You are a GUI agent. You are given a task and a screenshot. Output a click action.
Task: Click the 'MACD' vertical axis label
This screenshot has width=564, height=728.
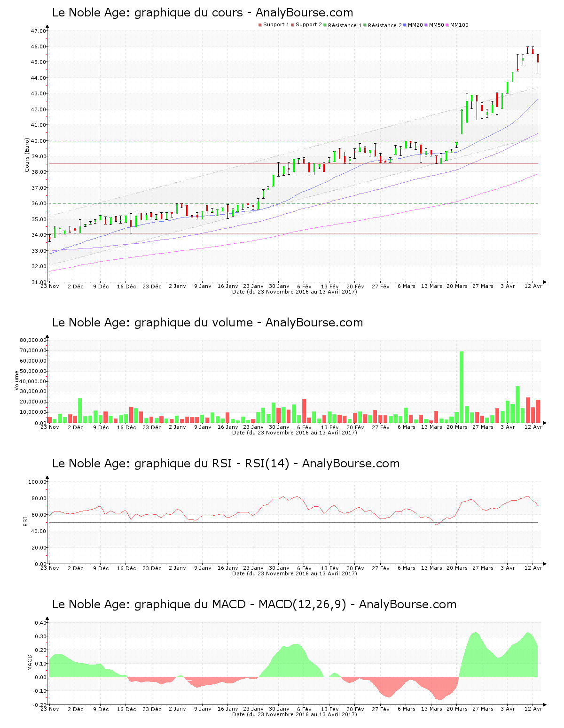click(x=30, y=662)
